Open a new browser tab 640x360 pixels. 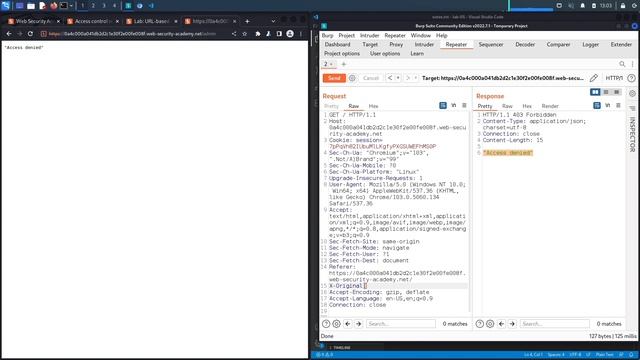tap(247, 21)
